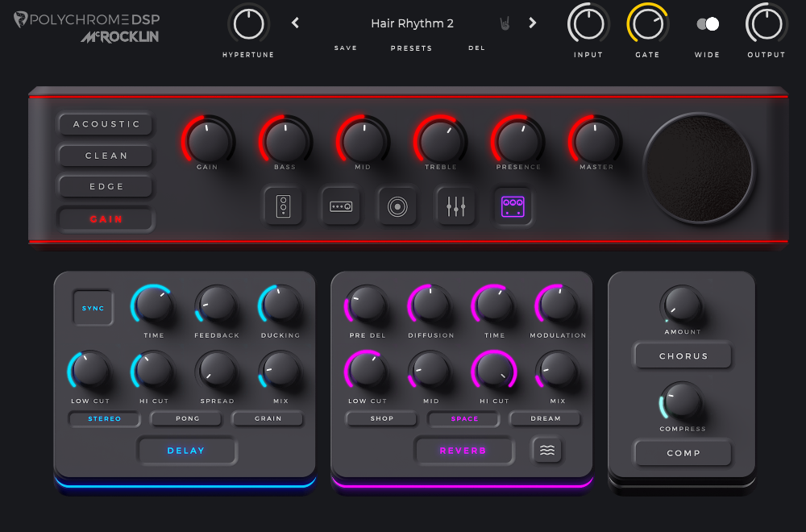Toggle the WIDE stereo switch
Viewport: 806px width, 532px height.
(708, 24)
